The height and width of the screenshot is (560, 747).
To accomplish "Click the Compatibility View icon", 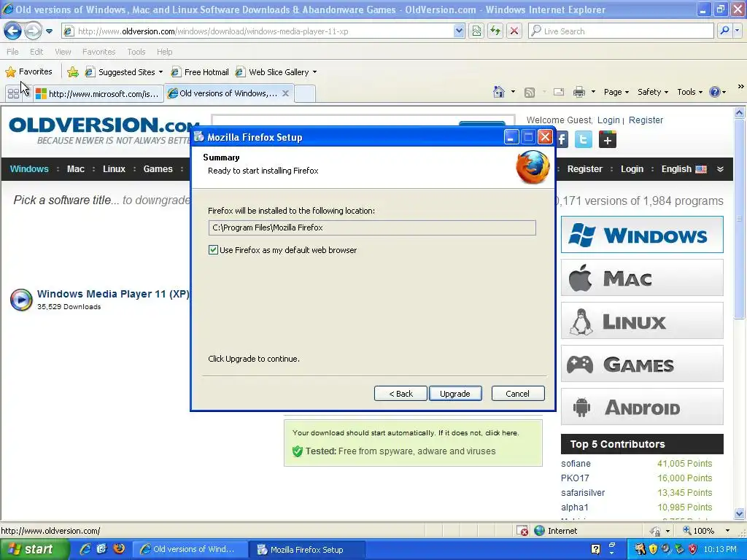I will click(476, 31).
